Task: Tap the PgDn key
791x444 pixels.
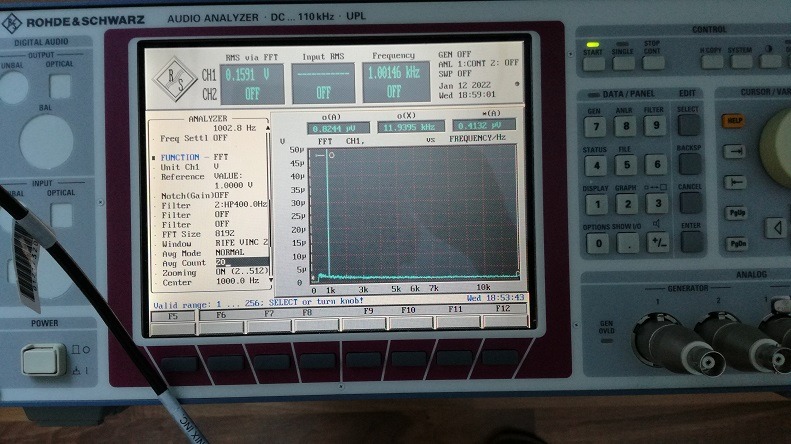Action: (738, 244)
